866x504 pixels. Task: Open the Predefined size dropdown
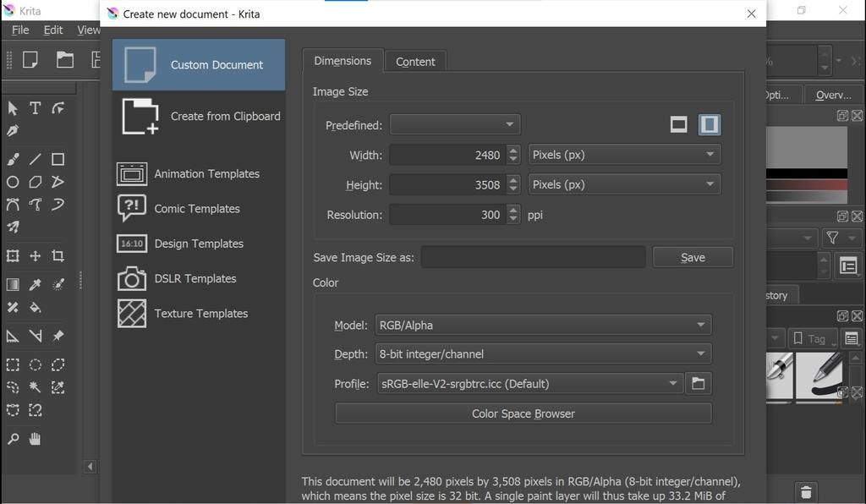[x=455, y=124]
